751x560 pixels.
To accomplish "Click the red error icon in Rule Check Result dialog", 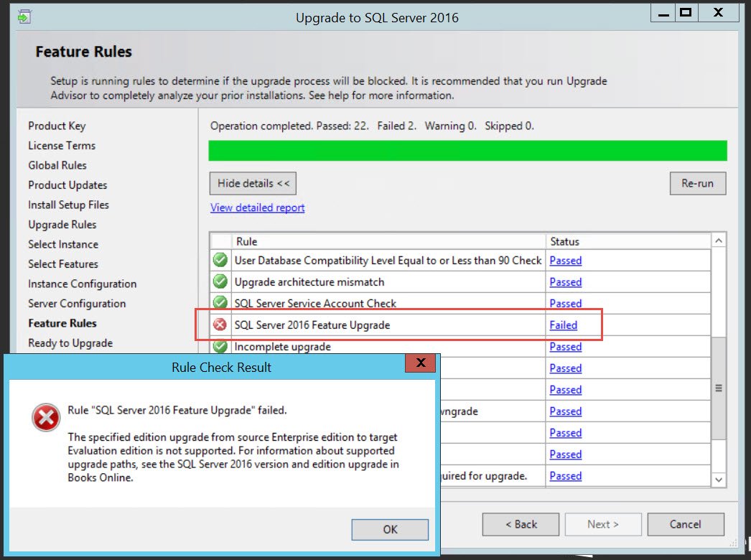I will point(46,417).
